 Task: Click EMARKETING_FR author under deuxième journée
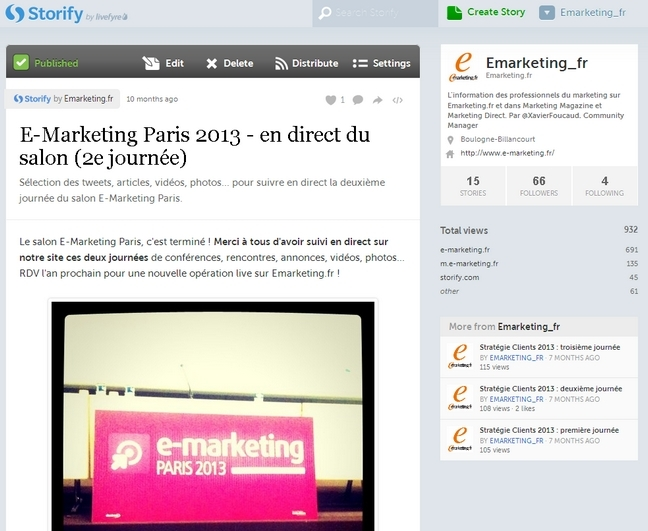coord(517,399)
